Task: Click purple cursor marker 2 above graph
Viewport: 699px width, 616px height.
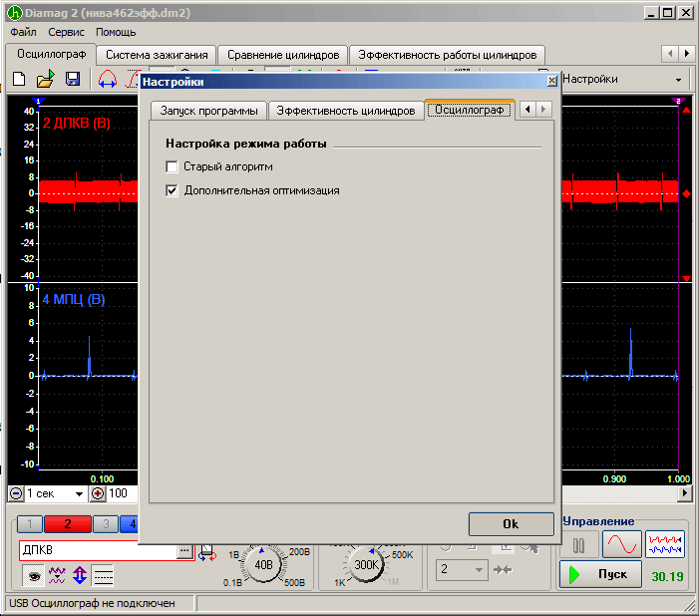Action: click(x=678, y=102)
